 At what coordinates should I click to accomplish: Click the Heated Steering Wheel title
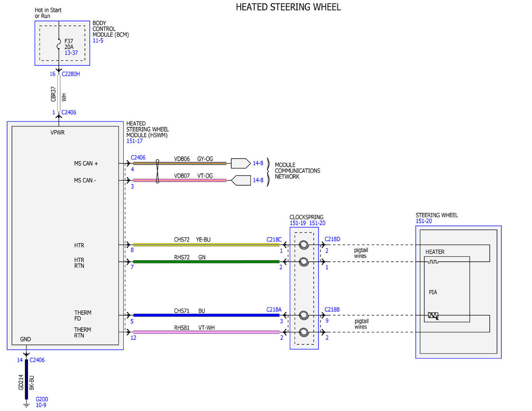[x=288, y=7]
